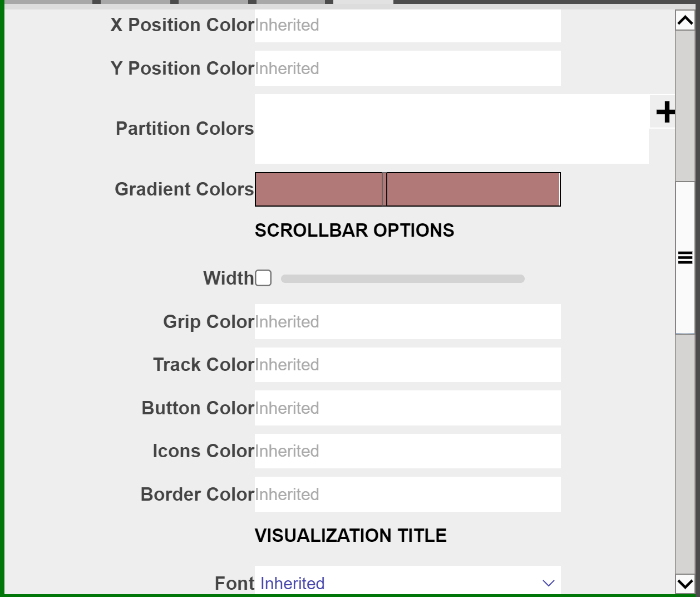The width and height of the screenshot is (700, 597).
Task: Select the Icons Color input field
Action: [x=407, y=451]
